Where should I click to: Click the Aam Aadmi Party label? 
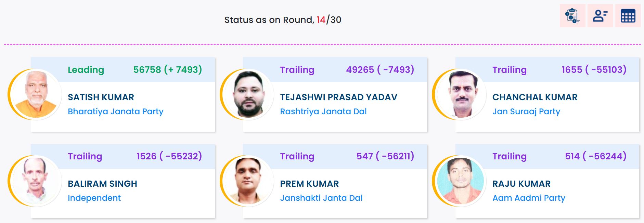[529, 198]
